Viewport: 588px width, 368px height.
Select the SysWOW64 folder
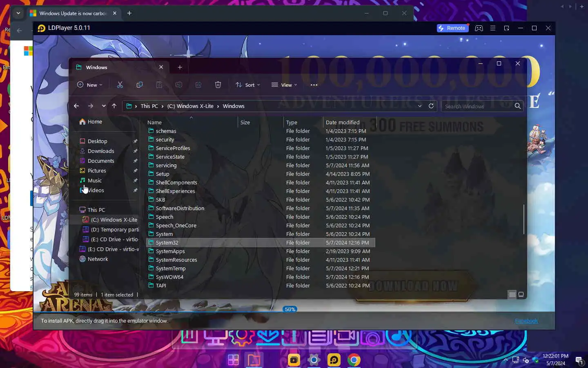pos(169,277)
